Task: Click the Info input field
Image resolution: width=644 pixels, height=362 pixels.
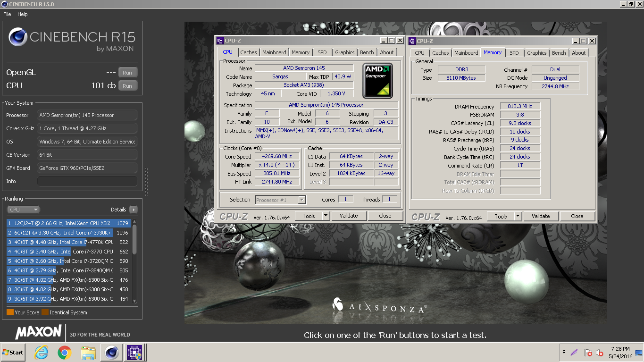Action: [x=87, y=181]
